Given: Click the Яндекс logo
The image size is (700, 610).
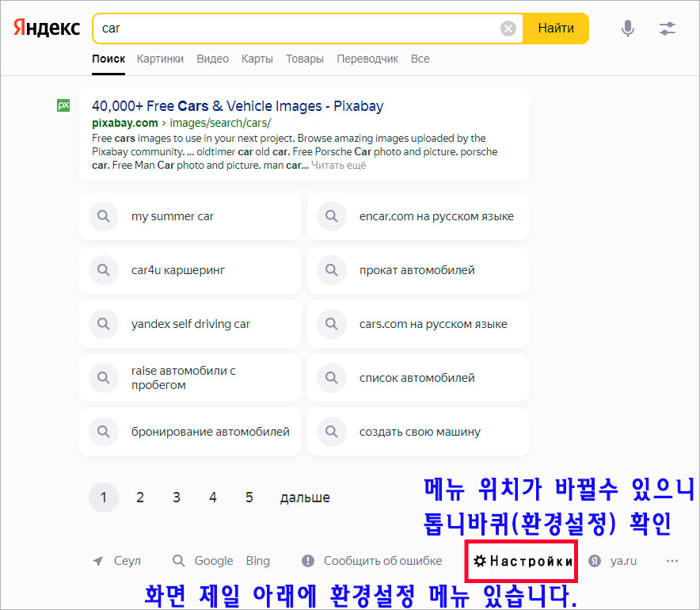Looking at the screenshot, I should pyautogui.click(x=47, y=28).
